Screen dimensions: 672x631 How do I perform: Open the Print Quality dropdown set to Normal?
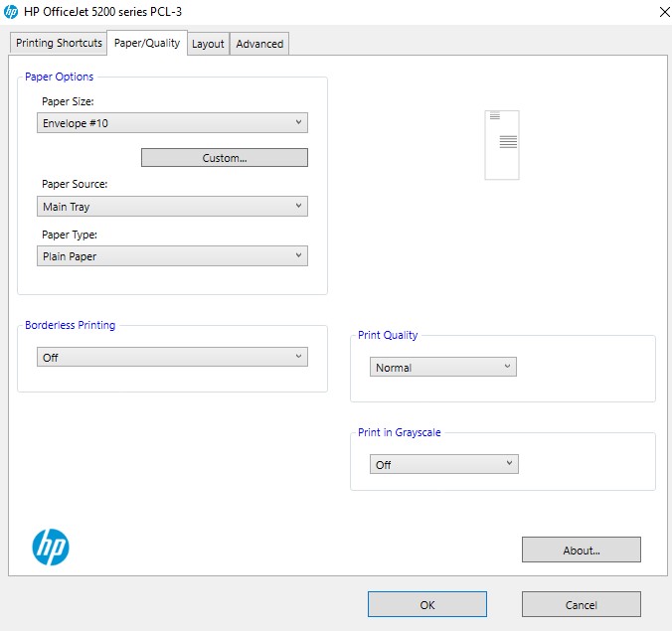click(443, 368)
